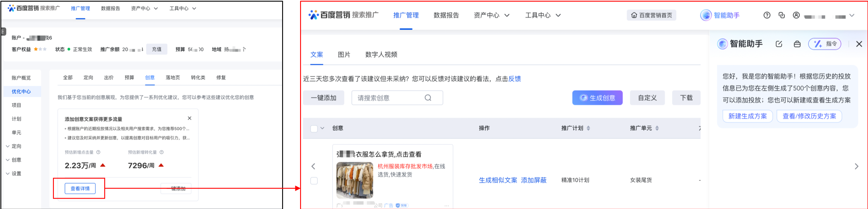The width and height of the screenshot is (868, 209).
Task: Click the magnifier icon in creative search box
Action: tap(428, 98)
